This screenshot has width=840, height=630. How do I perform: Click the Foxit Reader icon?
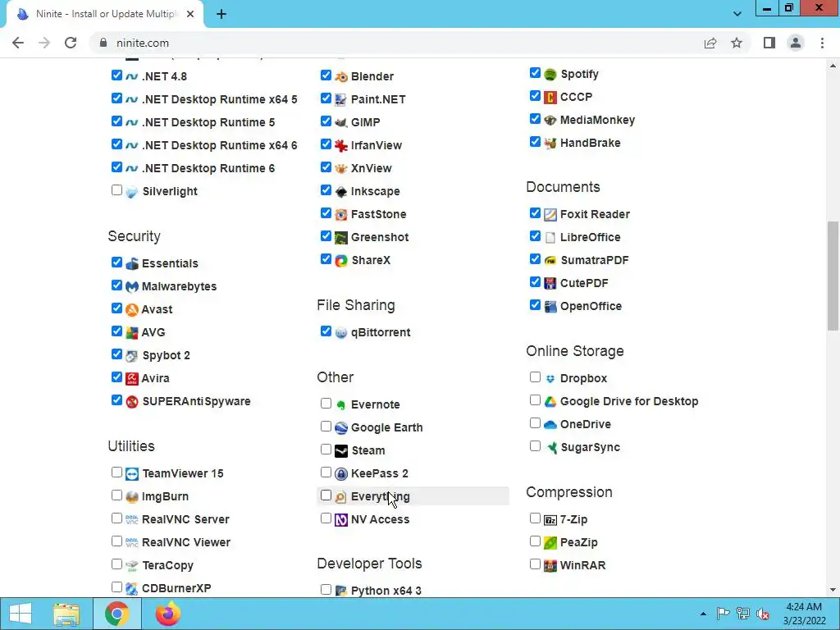pos(550,215)
